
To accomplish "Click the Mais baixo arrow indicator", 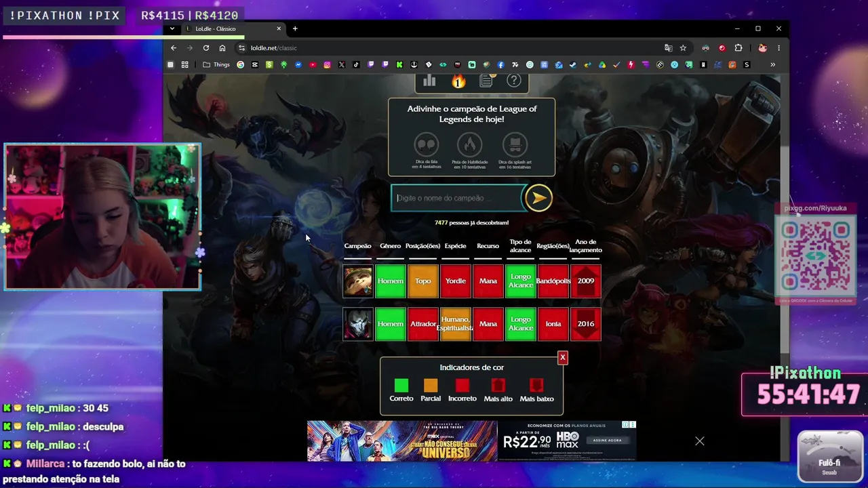I will [536, 386].
